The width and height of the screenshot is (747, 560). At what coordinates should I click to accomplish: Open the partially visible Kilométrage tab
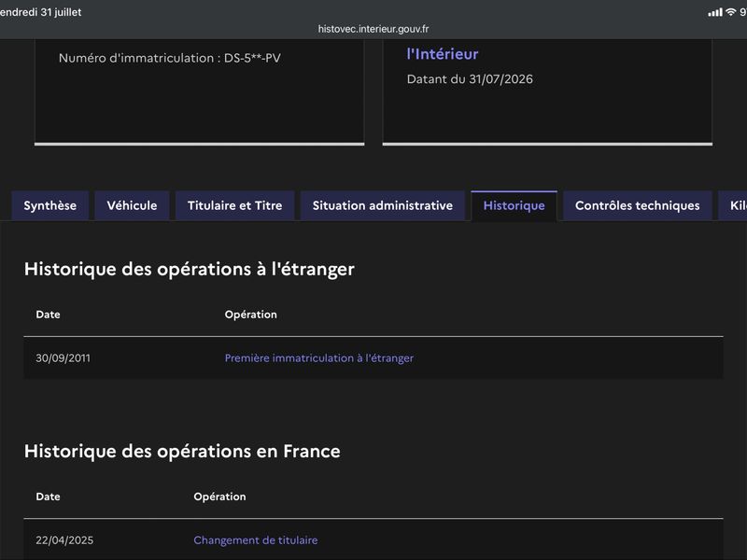click(733, 205)
